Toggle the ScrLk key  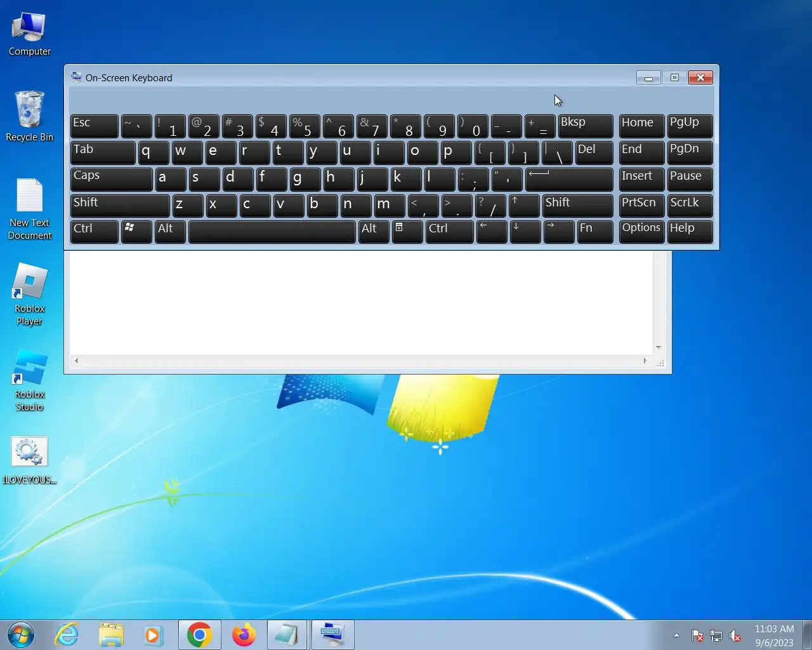click(x=690, y=206)
